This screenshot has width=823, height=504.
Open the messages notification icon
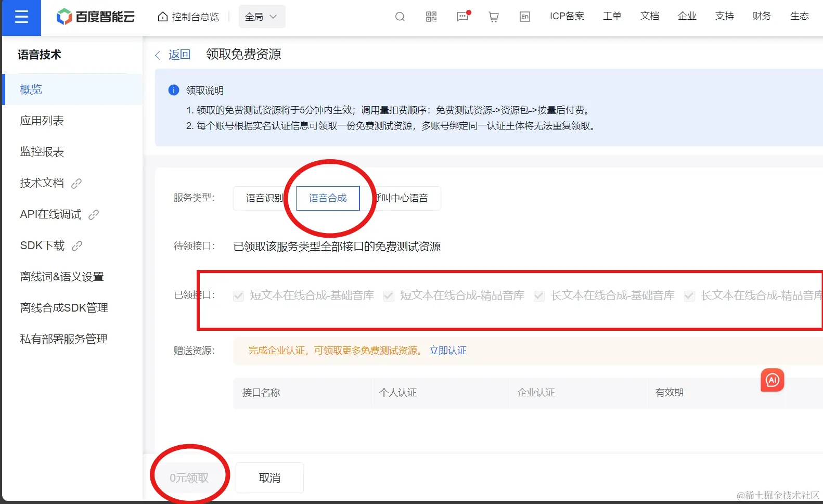pos(463,17)
